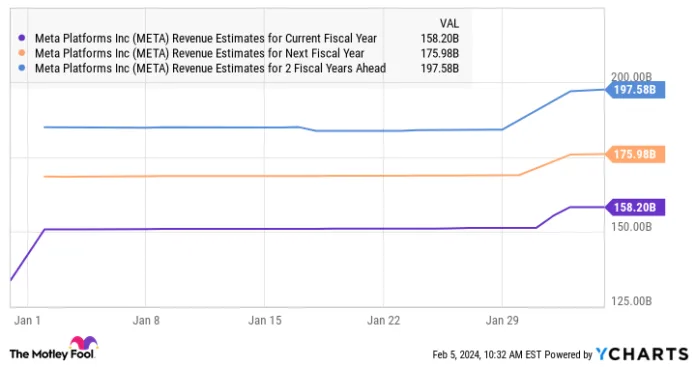The height and width of the screenshot is (367, 696).
Task: Select the Revenue Estimates for 2 Fiscal Years Ahead label
Action: coord(210,68)
